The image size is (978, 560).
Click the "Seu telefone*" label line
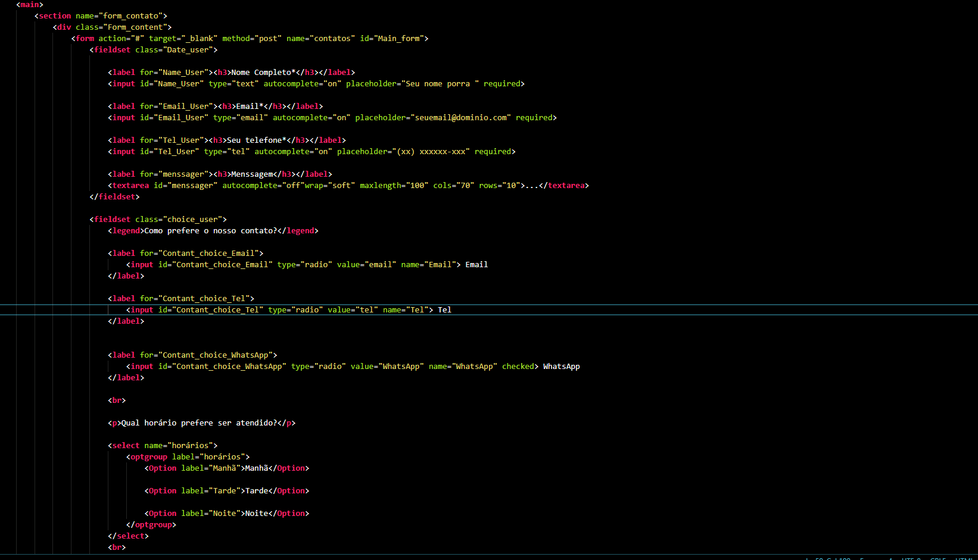[227, 140]
